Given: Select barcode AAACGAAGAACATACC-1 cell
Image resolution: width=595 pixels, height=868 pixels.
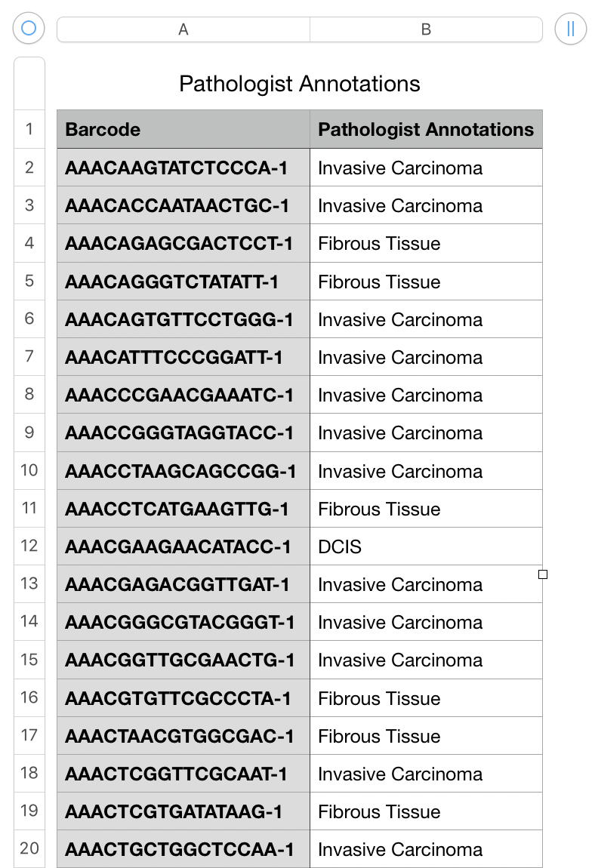Looking at the screenshot, I should 183,546.
